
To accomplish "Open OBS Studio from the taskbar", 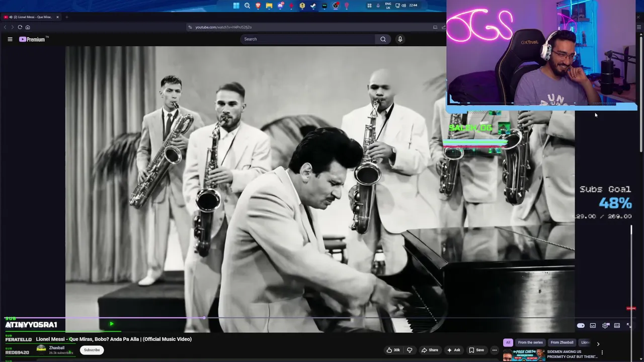I will click(336, 6).
